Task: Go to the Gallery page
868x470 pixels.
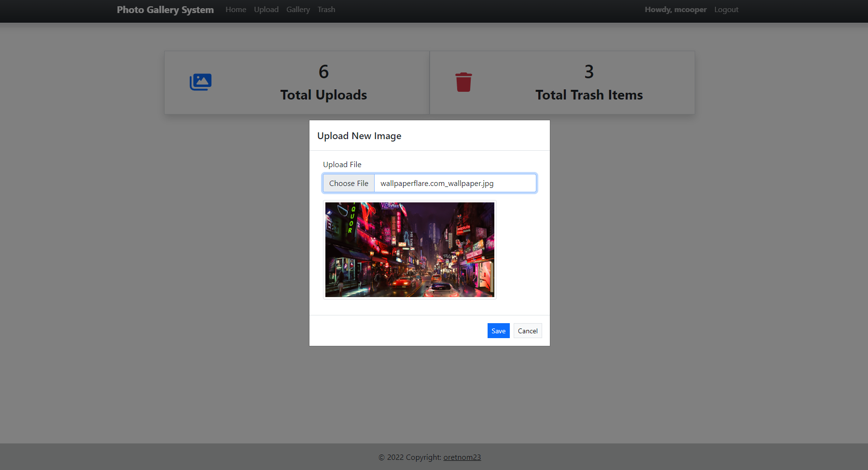Action: (x=298, y=10)
